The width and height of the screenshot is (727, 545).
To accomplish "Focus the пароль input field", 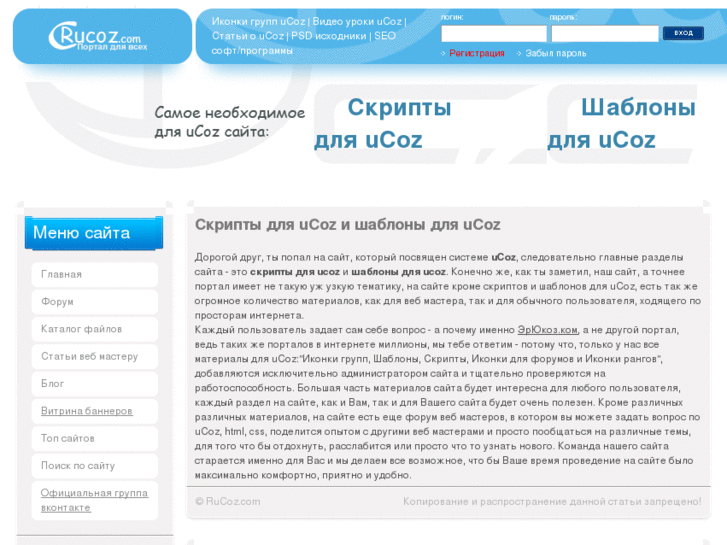I will tap(605, 33).
